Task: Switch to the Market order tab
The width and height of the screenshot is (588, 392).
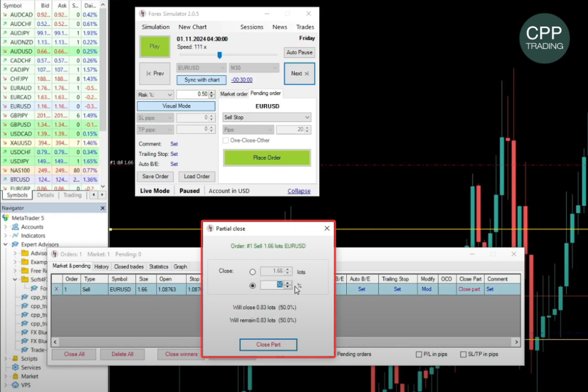Action: [234, 94]
